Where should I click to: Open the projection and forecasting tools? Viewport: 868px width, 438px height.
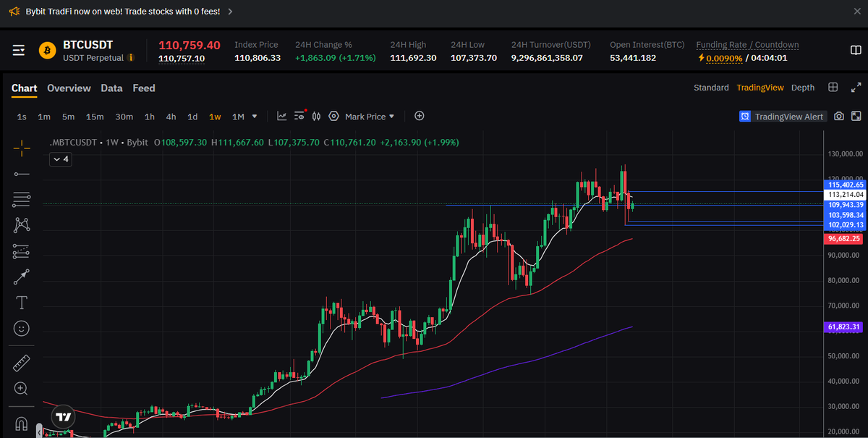(x=22, y=251)
